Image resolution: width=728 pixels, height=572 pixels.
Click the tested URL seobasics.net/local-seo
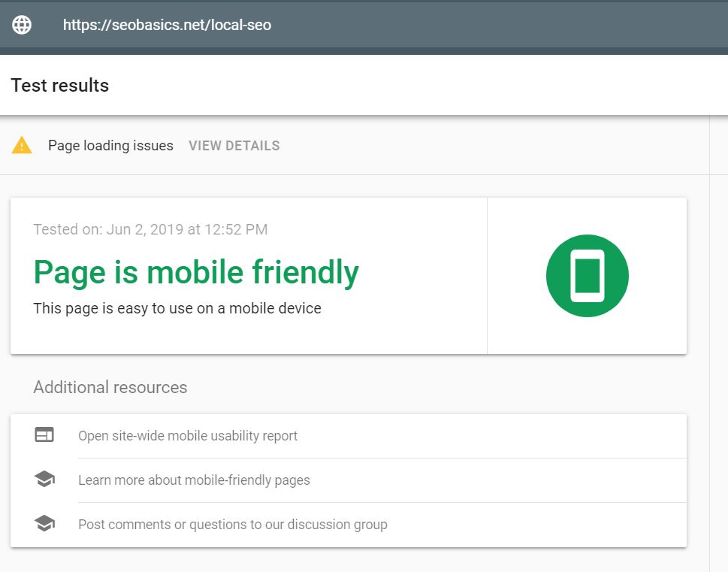pos(167,25)
